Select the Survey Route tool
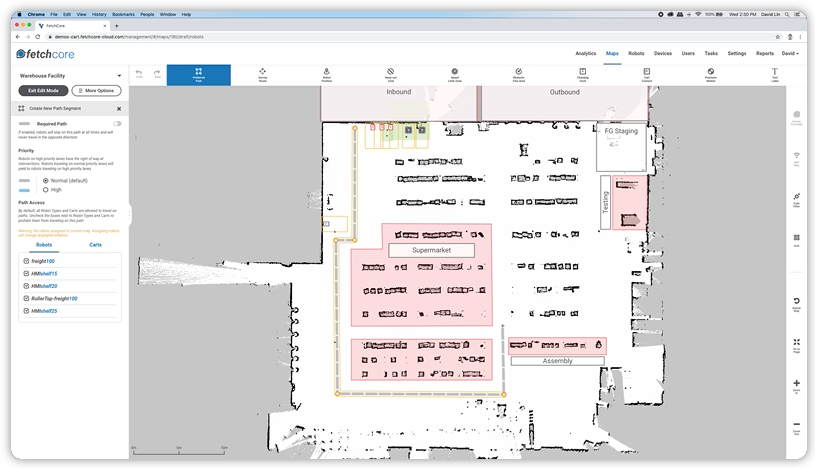815x468 pixels. click(262, 75)
